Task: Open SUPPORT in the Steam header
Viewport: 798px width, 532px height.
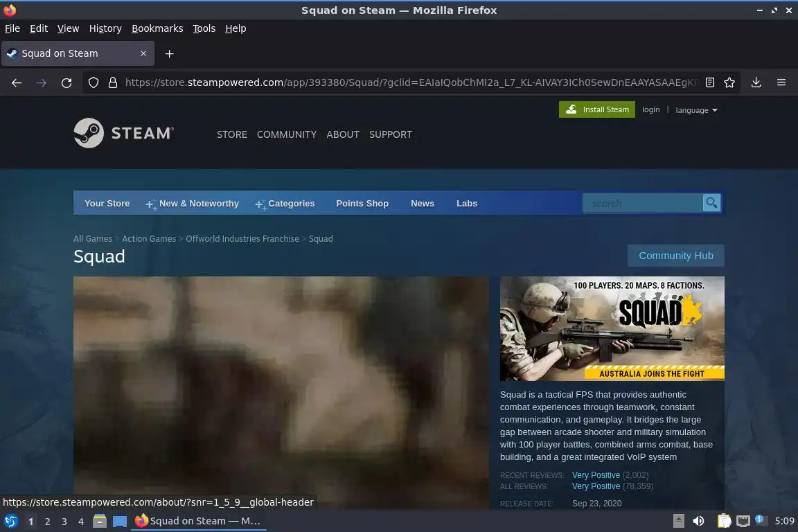Action: 391,134
